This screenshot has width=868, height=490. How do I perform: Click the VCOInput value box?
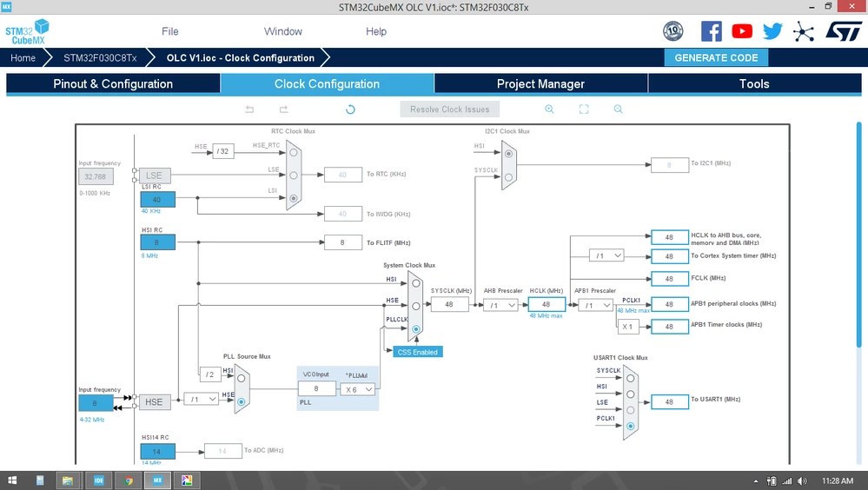[x=316, y=388]
